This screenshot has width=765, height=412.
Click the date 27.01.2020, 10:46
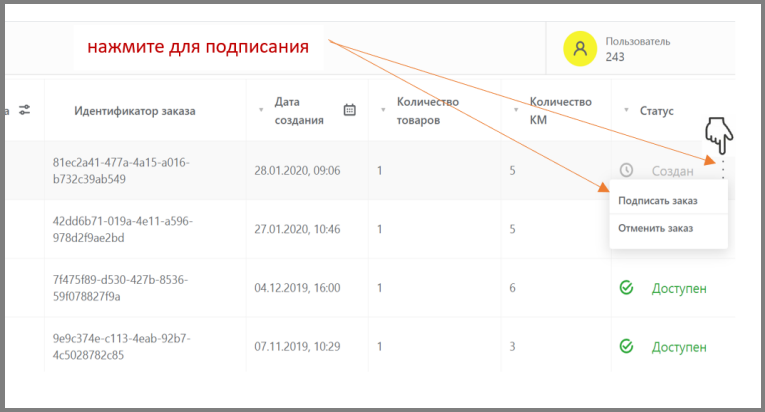pos(297,229)
